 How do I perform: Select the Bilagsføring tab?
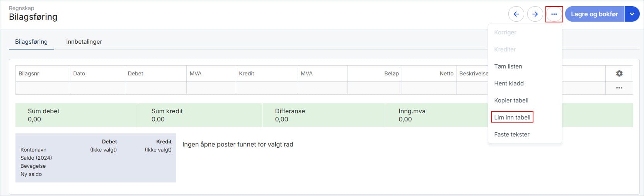pos(31,42)
